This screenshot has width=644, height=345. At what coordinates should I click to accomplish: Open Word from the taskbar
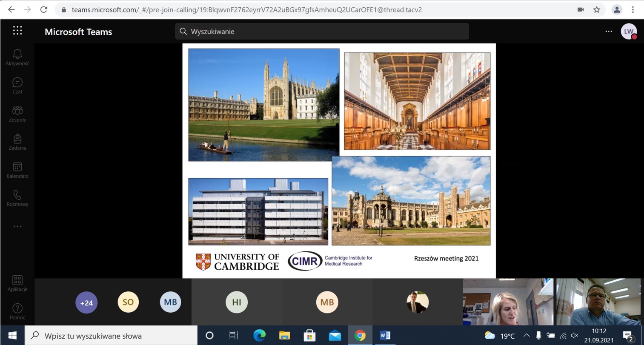coord(385,336)
